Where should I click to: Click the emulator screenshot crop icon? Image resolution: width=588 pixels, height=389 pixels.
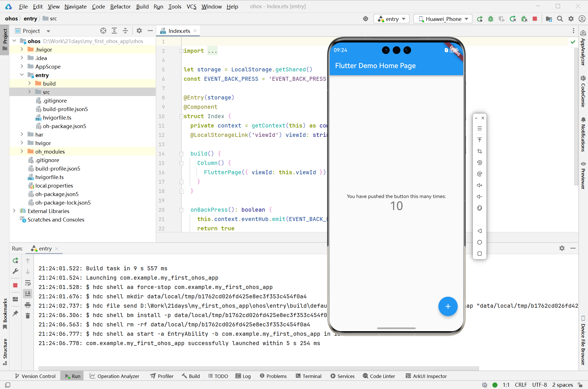[x=479, y=151]
